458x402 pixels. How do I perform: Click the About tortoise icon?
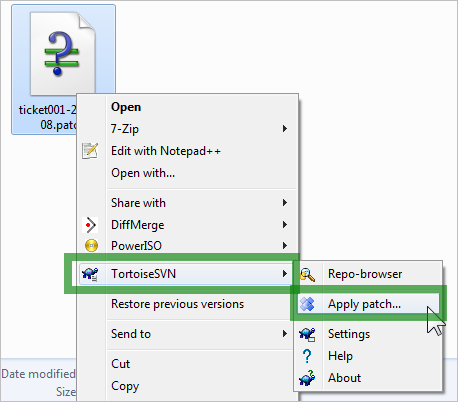point(307,378)
